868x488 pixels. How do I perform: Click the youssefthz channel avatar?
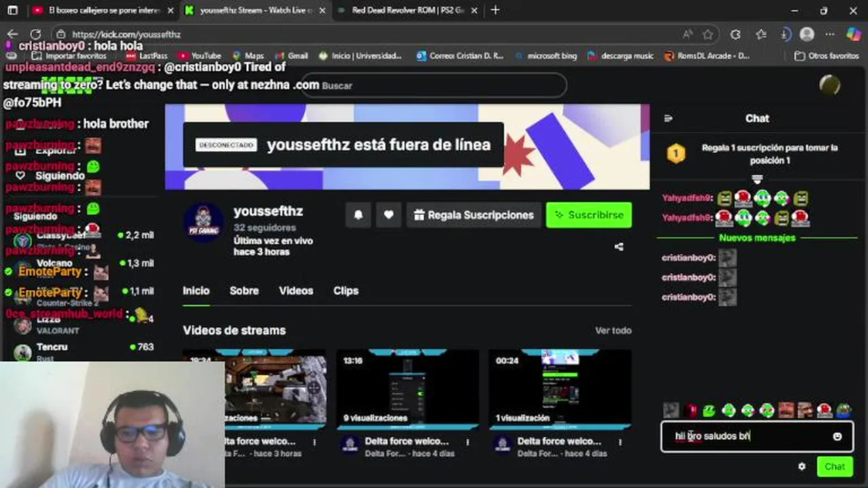[x=203, y=222]
